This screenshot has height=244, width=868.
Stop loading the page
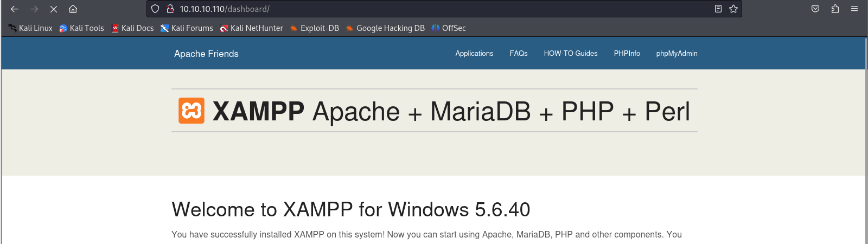click(54, 9)
